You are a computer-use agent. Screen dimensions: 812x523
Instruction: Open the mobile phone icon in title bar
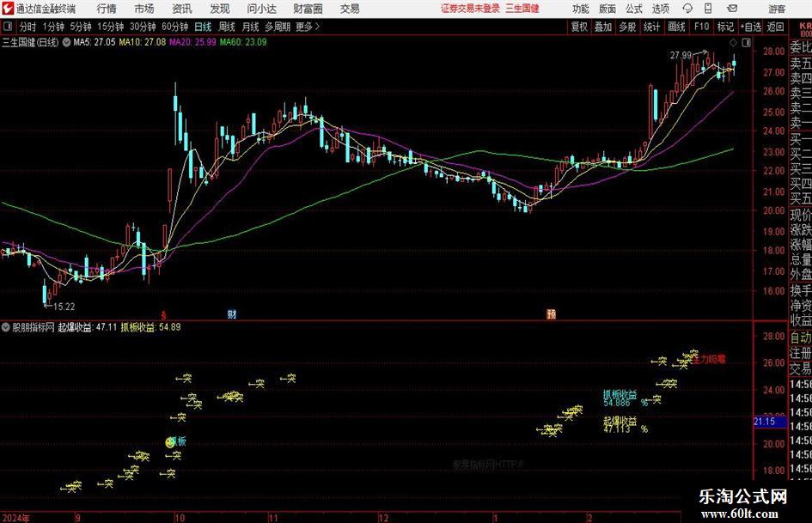pos(708,9)
